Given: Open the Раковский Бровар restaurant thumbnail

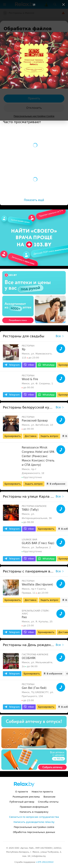Looking at the screenshot, I should coord(11,424).
